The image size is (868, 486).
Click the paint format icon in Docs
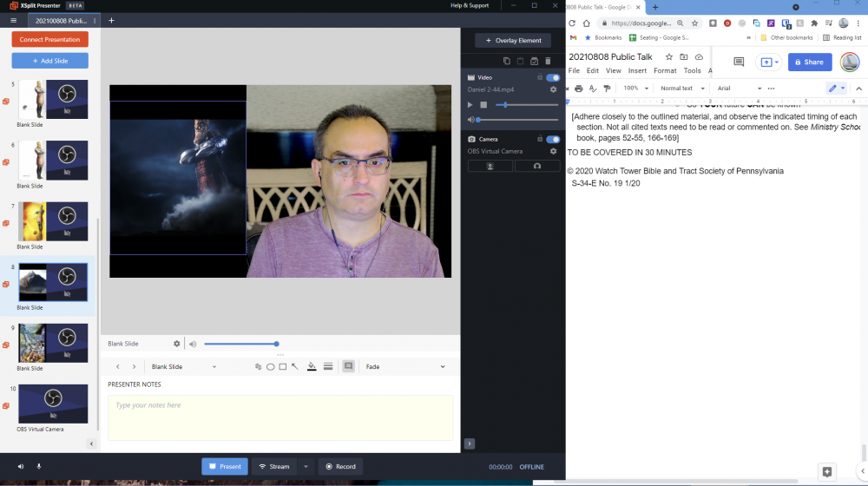pos(608,89)
